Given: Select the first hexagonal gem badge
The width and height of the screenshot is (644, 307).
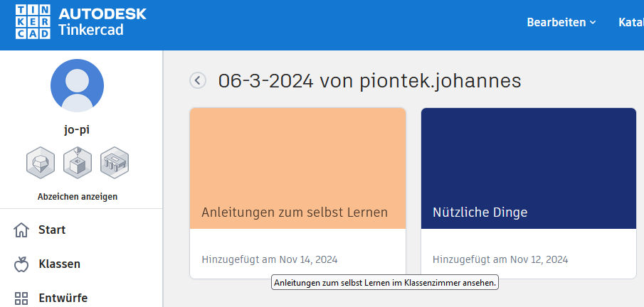Looking at the screenshot, I should (40, 163).
